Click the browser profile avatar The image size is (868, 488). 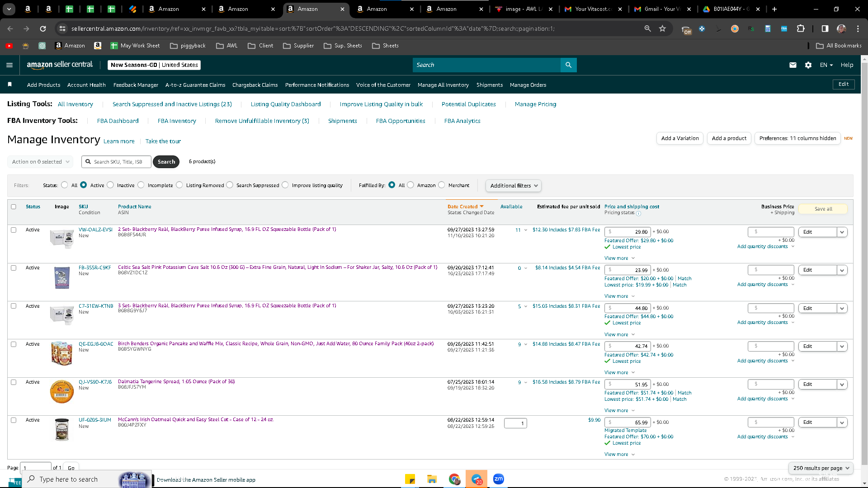tap(841, 28)
